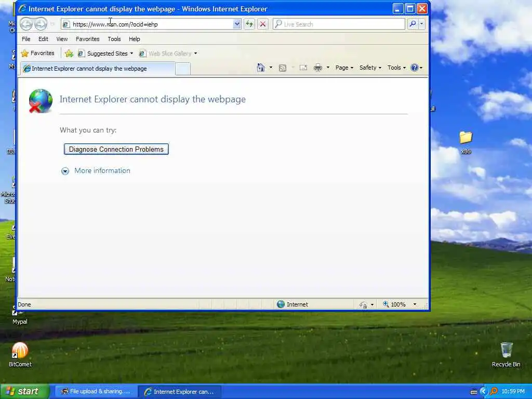Viewport: 532px width, 399px height.
Task: Click the Read Mail icon
Action: 303,68
